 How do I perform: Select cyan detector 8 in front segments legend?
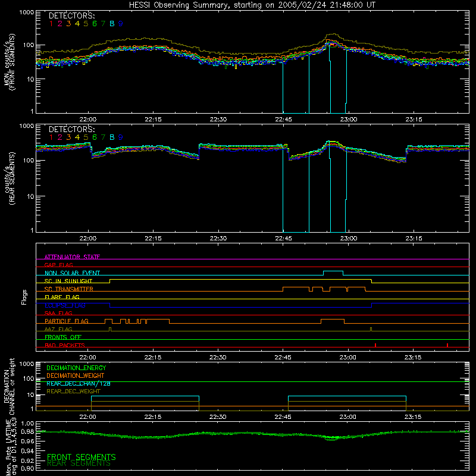point(112,24)
